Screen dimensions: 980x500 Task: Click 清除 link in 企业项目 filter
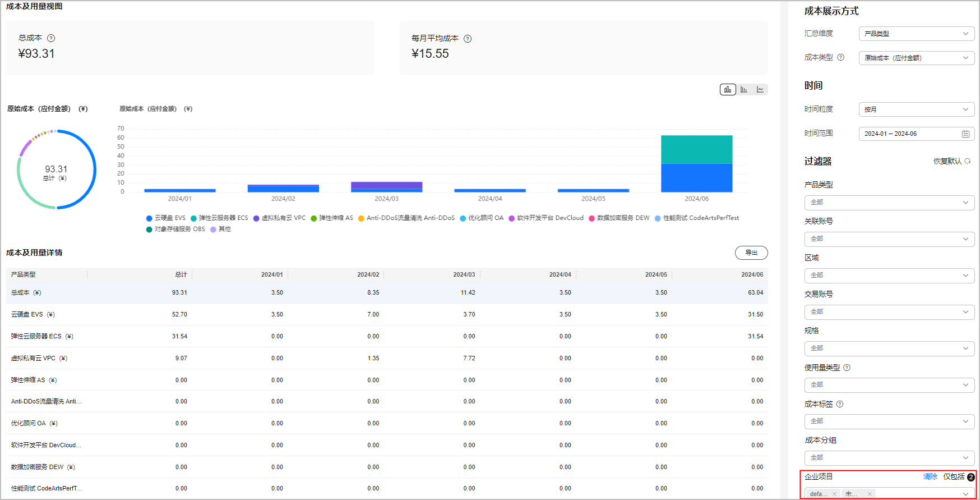930,476
